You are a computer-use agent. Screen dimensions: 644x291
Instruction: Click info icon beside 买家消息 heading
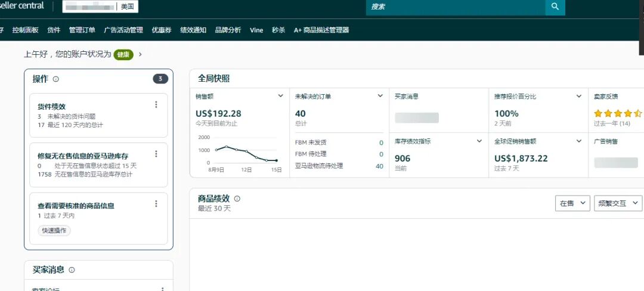tap(72, 270)
